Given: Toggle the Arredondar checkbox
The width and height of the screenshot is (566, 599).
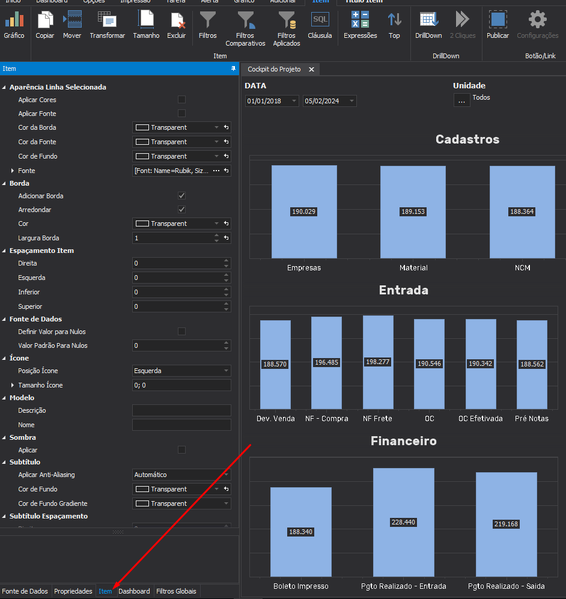Looking at the screenshot, I should [x=182, y=209].
